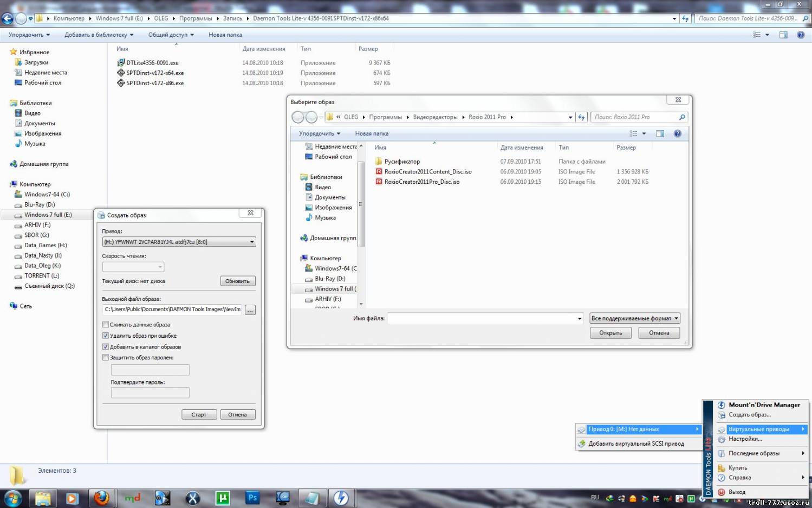Screen dimensions: 812x508
Task: Open Последние образы submenu
Action: pos(762,453)
